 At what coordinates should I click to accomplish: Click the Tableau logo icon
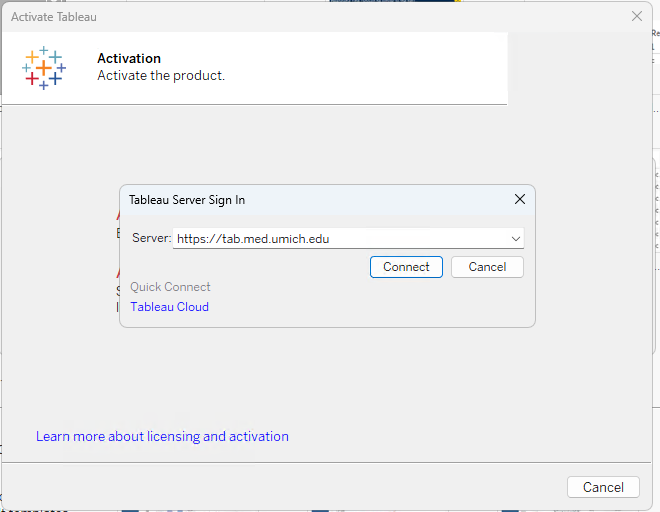[44, 68]
